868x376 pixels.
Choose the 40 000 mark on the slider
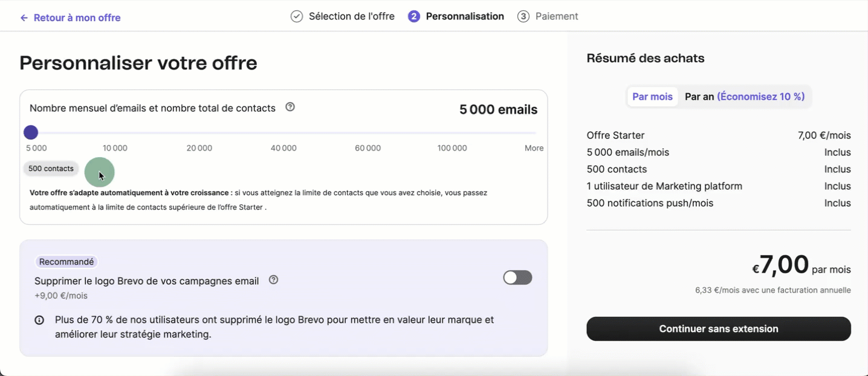(283, 148)
